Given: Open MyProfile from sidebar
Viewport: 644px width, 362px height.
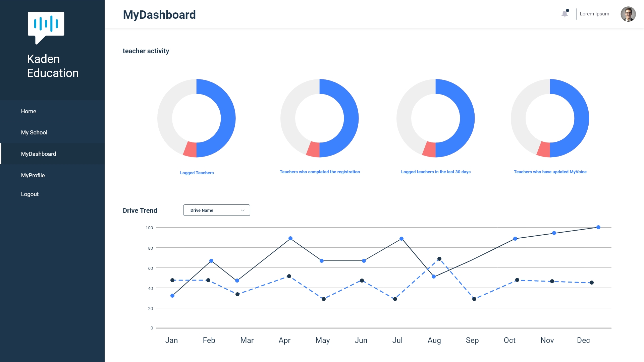Looking at the screenshot, I should pos(33,175).
